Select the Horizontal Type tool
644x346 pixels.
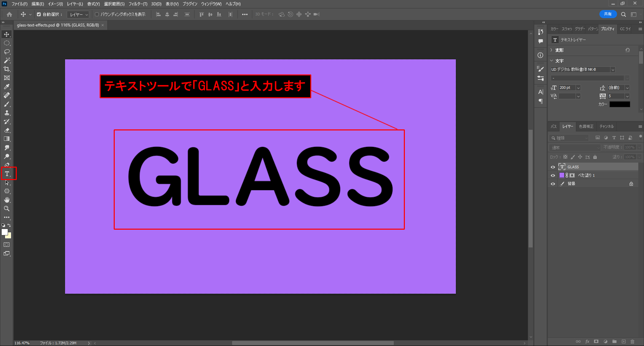tap(7, 174)
